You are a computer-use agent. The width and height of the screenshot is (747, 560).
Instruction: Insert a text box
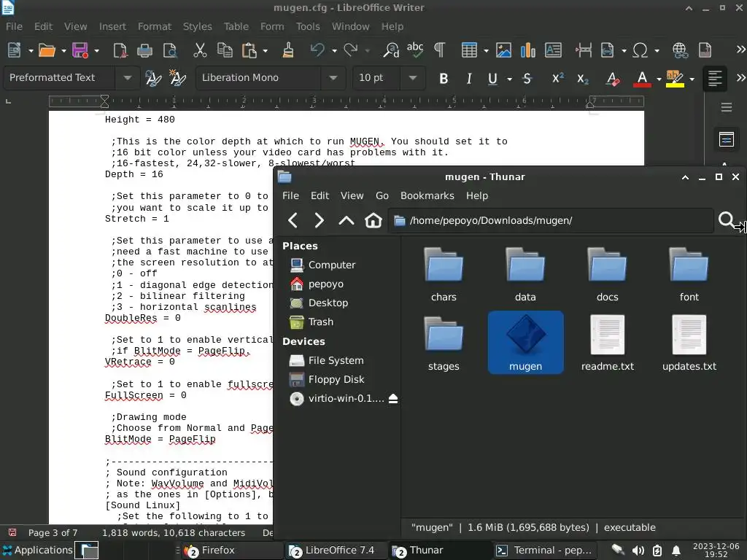553,50
